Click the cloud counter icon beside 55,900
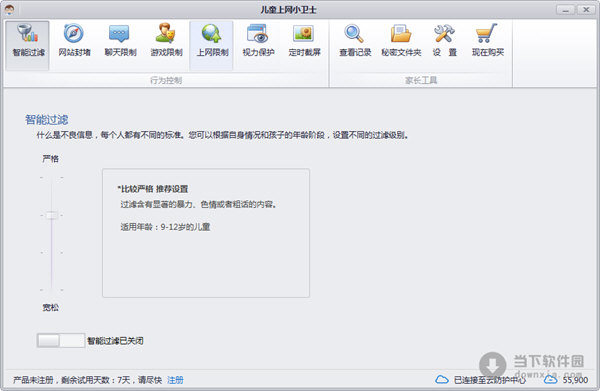 pos(551,380)
